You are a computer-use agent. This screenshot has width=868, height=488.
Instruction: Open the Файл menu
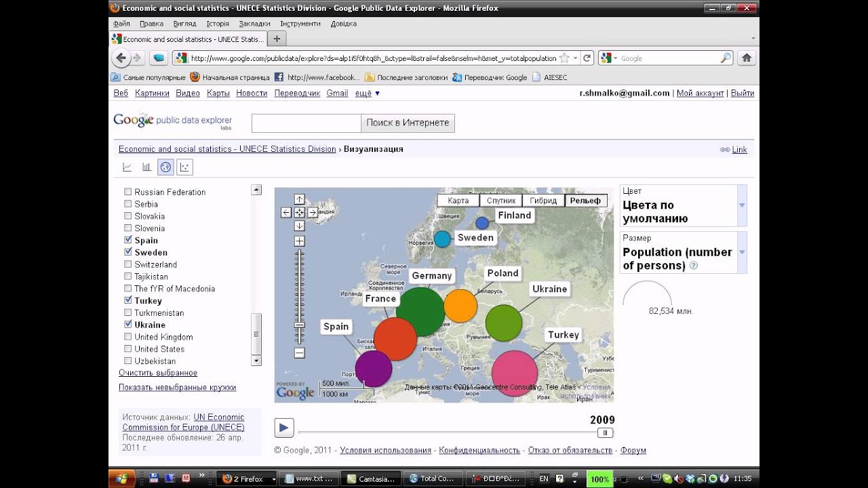pos(122,24)
